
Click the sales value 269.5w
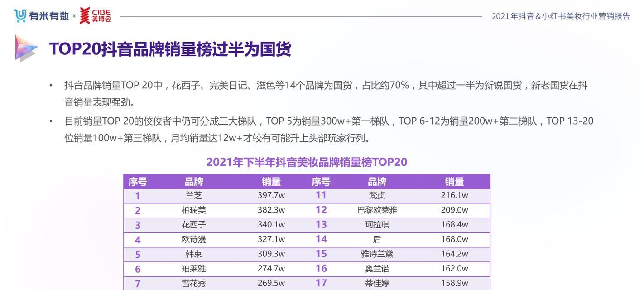point(271,283)
